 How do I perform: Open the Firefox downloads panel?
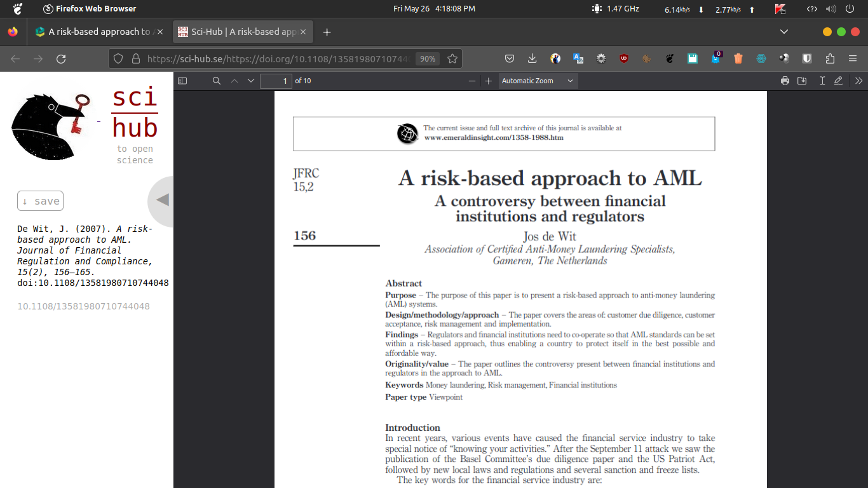(x=532, y=58)
